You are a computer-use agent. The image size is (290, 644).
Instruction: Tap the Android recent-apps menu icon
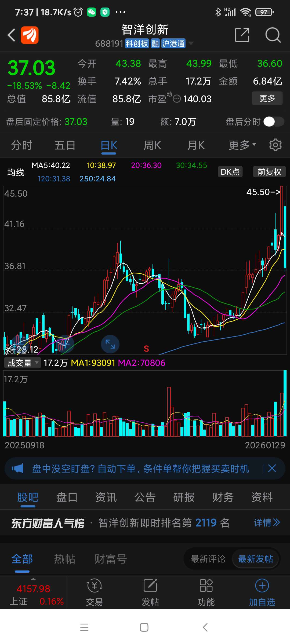click(x=84, y=627)
